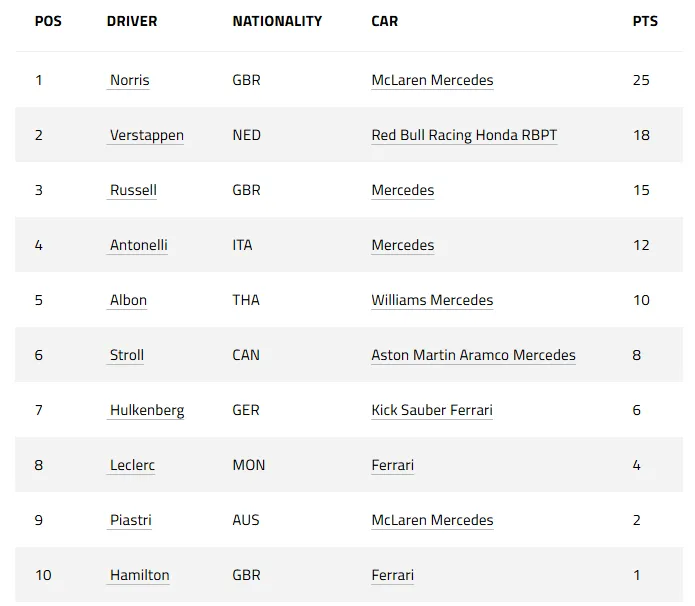Image resolution: width=695 pixels, height=606 pixels.
Task: Click the PTS column header
Action: click(645, 21)
